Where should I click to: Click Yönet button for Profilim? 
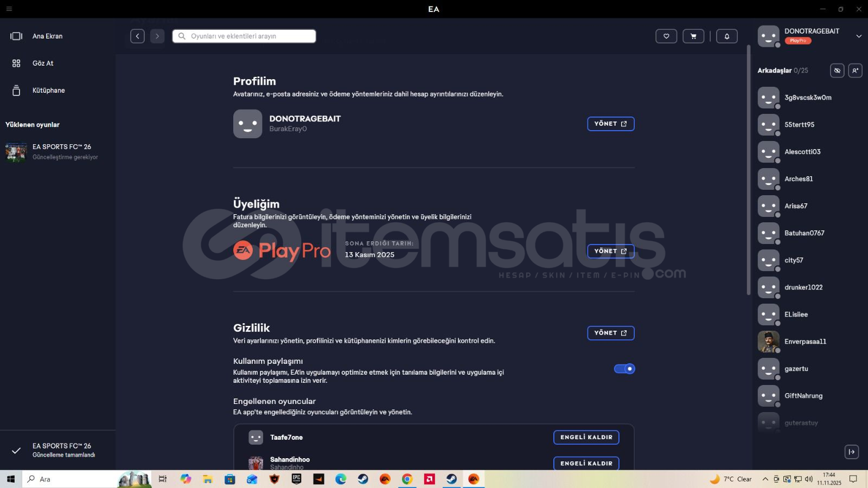(611, 124)
